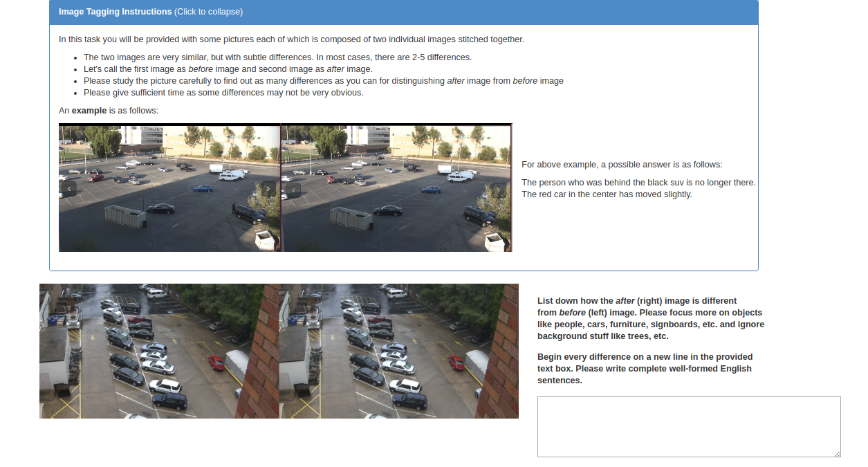Screen dimensions: 868x467
Task: Click the '(Click to collapse)' header text
Action: coord(208,12)
